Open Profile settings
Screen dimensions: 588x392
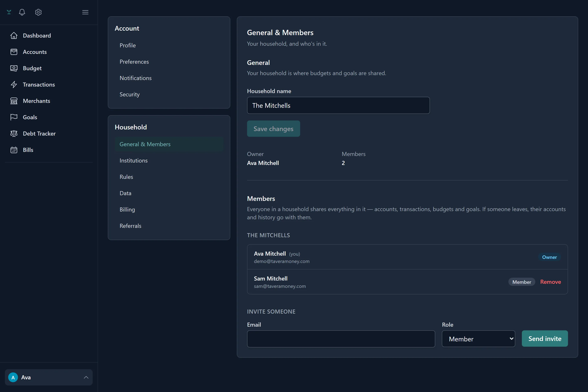169,45
